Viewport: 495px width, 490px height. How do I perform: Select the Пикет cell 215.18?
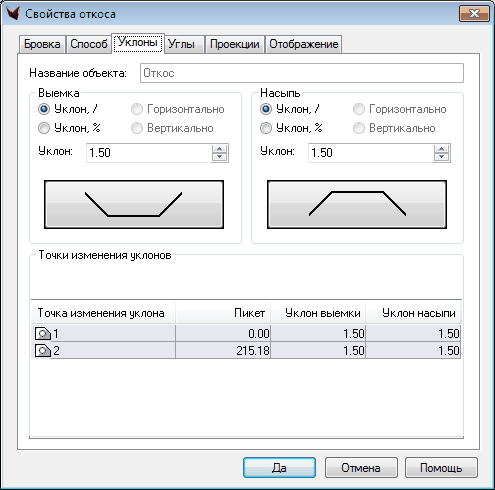tap(223, 350)
